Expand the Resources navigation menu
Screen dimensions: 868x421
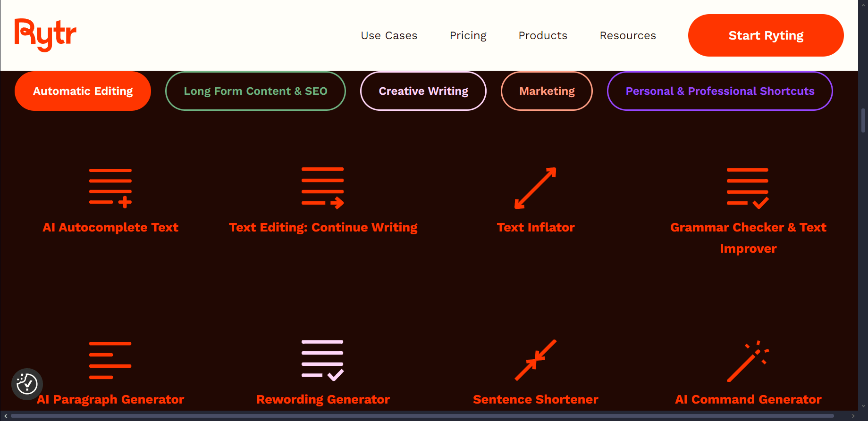point(628,35)
